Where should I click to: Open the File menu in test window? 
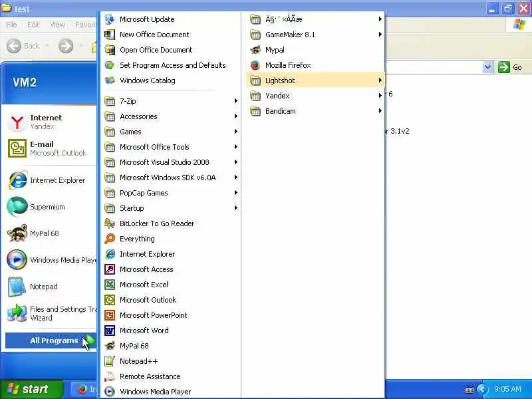[11, 25]
